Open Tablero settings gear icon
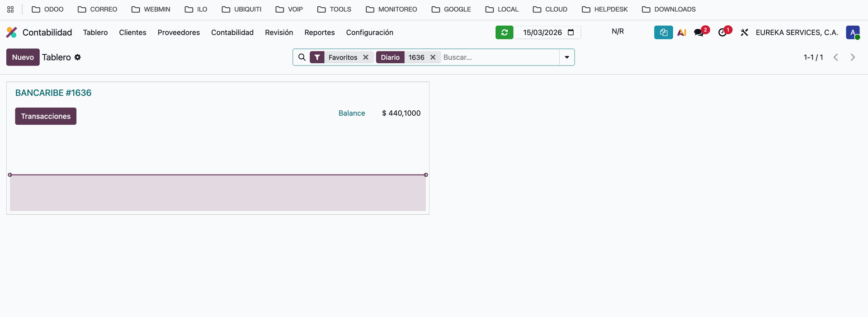 point(78,57)
